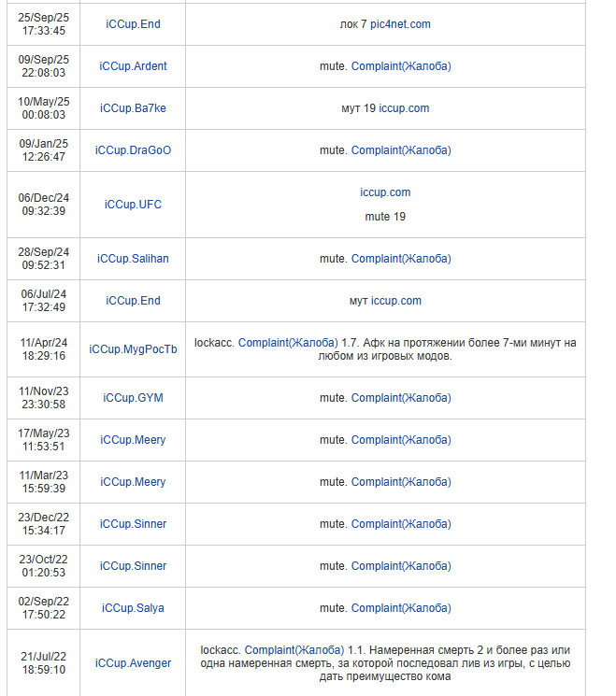Open the Complaint link in the iCCup.Ardent row
Viewport: 616px width, 696px height.
(x=401, y=66)
